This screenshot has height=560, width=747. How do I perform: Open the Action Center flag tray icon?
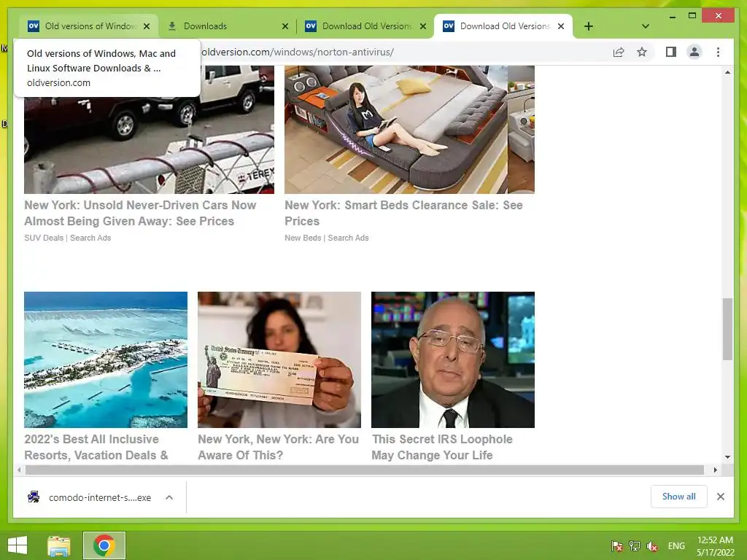617,546
